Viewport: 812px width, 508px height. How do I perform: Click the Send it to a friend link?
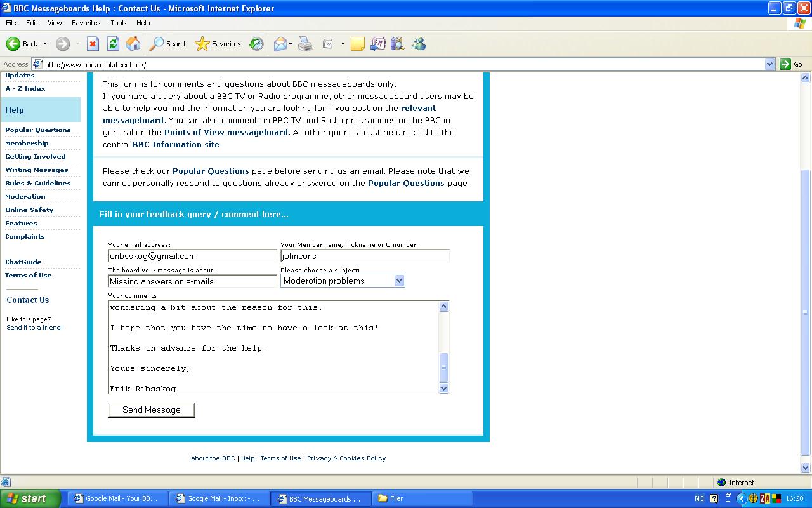(35, 328)
